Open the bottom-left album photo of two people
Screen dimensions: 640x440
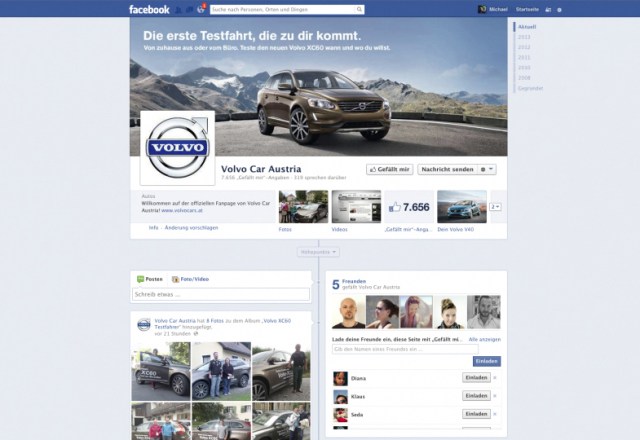[x=161, y=421]
